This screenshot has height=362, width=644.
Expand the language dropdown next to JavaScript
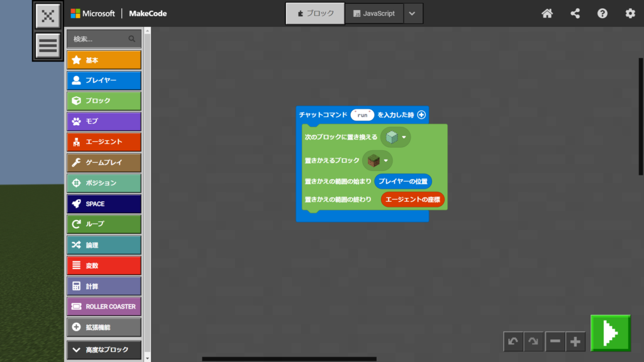413,13
